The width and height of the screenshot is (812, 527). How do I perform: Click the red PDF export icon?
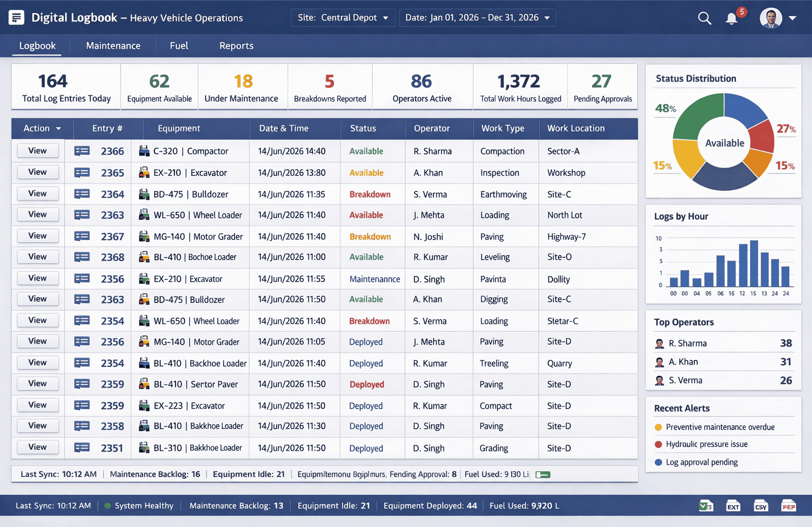click(x=789, y=505)
